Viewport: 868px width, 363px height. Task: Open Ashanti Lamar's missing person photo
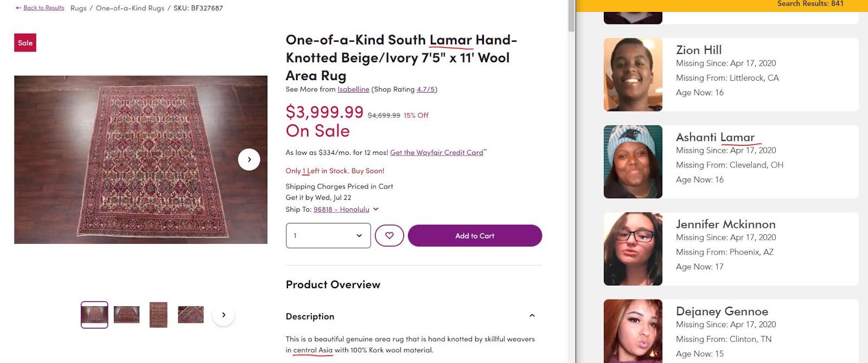tap(633, 162)
